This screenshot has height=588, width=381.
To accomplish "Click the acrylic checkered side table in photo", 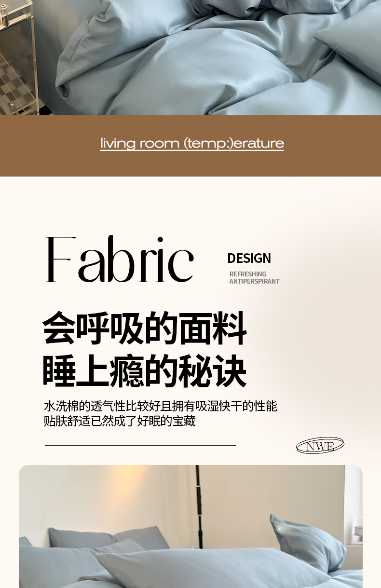I will pyautogui.click(x=18, y=57).
